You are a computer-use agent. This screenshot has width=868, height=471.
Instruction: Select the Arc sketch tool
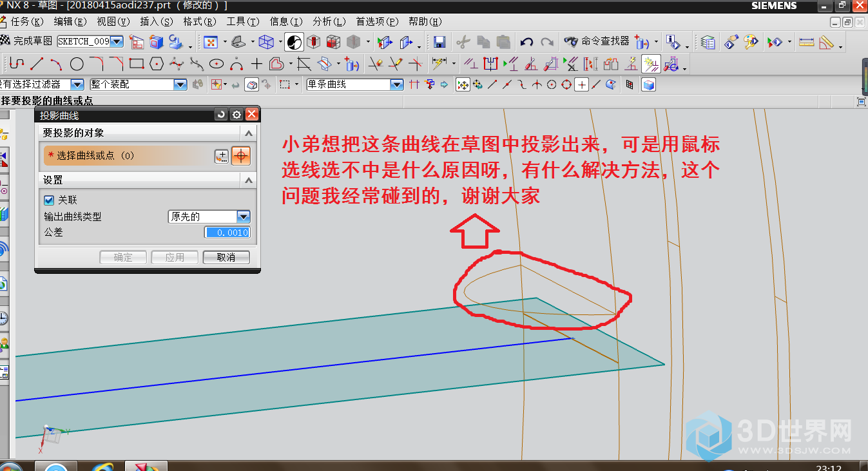pos(56,64)
